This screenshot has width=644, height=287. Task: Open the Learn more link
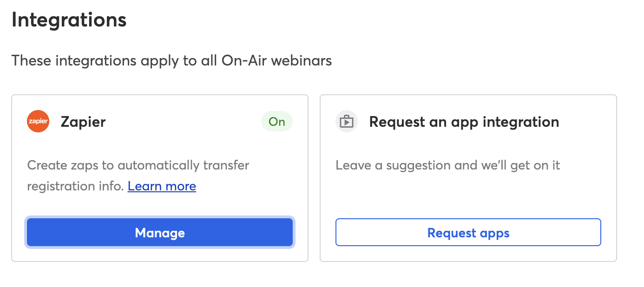(x=162, y=186)
